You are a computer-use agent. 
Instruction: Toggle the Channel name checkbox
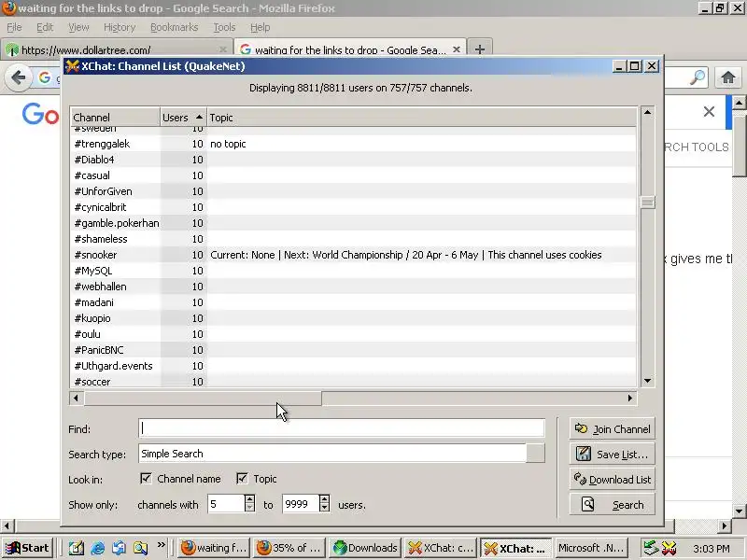pos(146,479)
